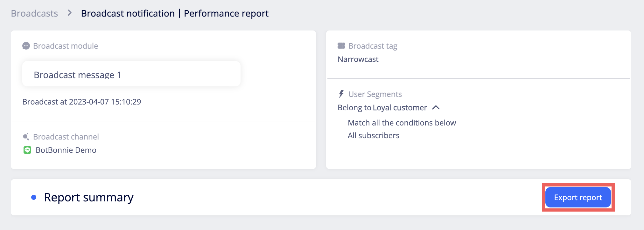
Task: Click Match all the conditions below
Action: 402,123
